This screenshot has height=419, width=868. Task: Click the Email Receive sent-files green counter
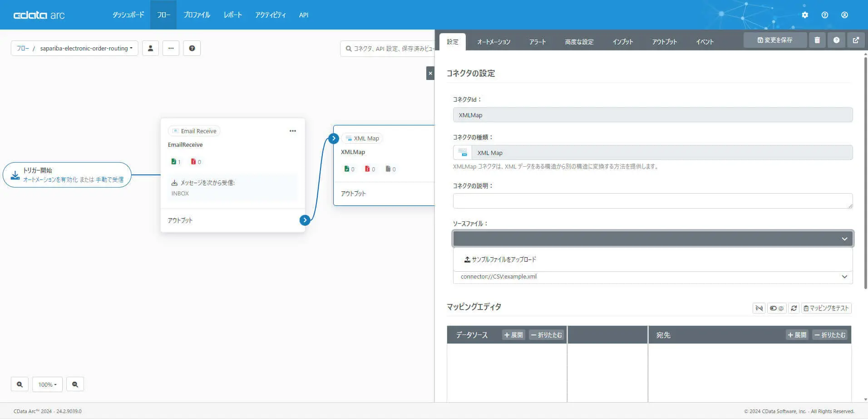click(176, 162)
